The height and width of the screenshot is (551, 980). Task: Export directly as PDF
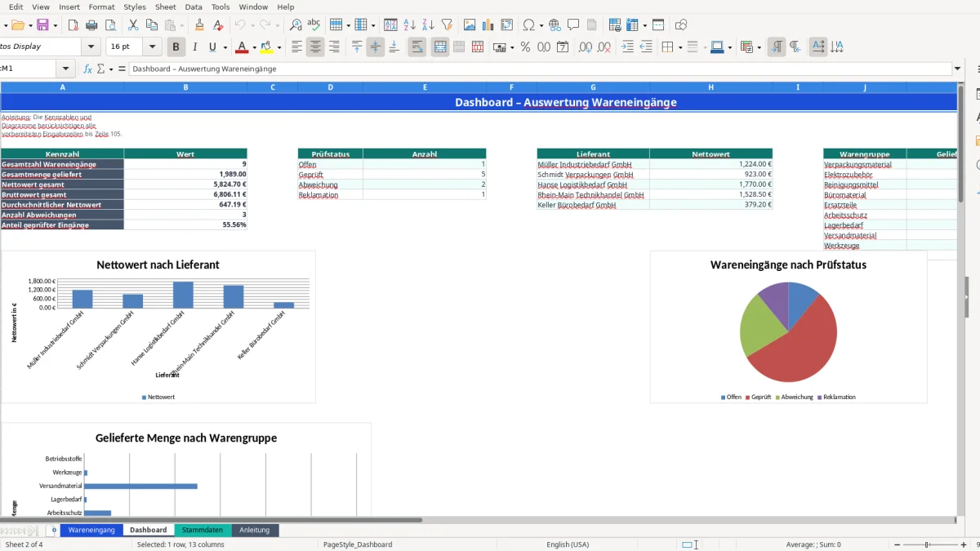coord(74,25)
